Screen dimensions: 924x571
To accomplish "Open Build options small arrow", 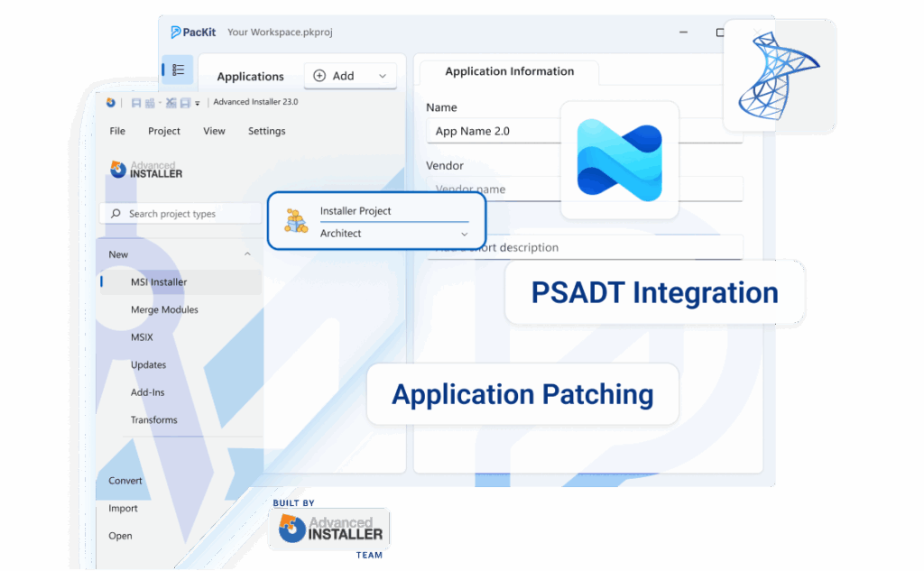I will pos(160,103).
